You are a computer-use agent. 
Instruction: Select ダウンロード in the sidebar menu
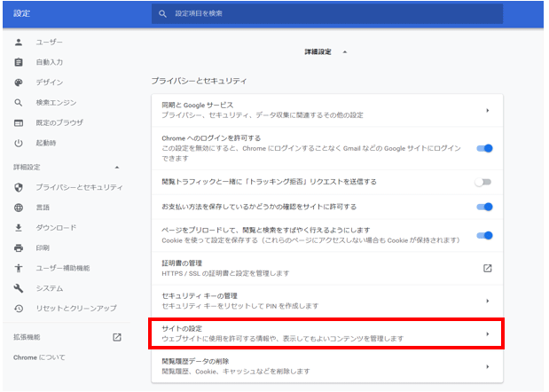tap(56, 227)
